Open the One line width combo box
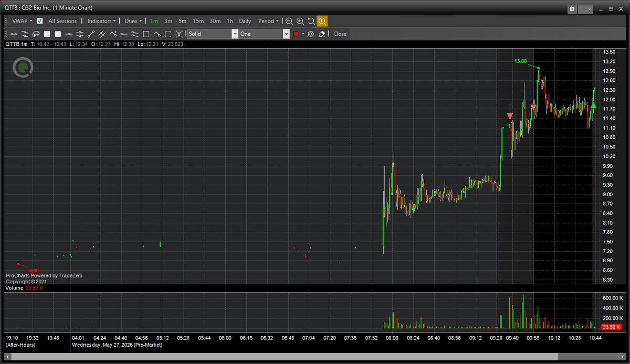The height and width of the screenshot is (364, 630). (x=265, y=34)
